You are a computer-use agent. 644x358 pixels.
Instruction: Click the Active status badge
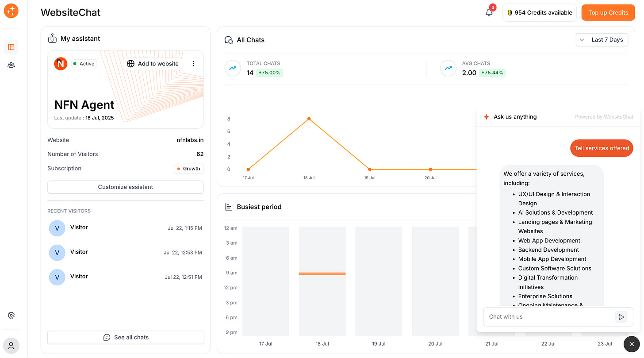[84, 64]
